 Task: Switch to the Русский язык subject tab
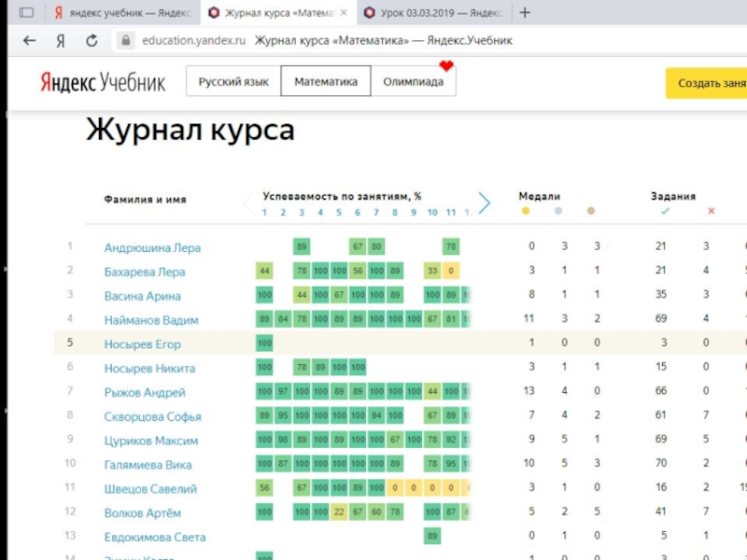tap(233, 82)
